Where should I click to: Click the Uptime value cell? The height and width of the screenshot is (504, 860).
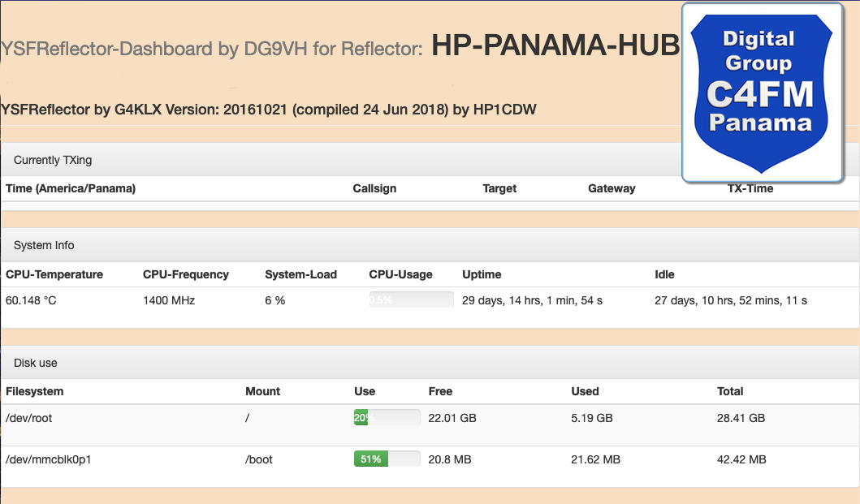click(532, 300)
